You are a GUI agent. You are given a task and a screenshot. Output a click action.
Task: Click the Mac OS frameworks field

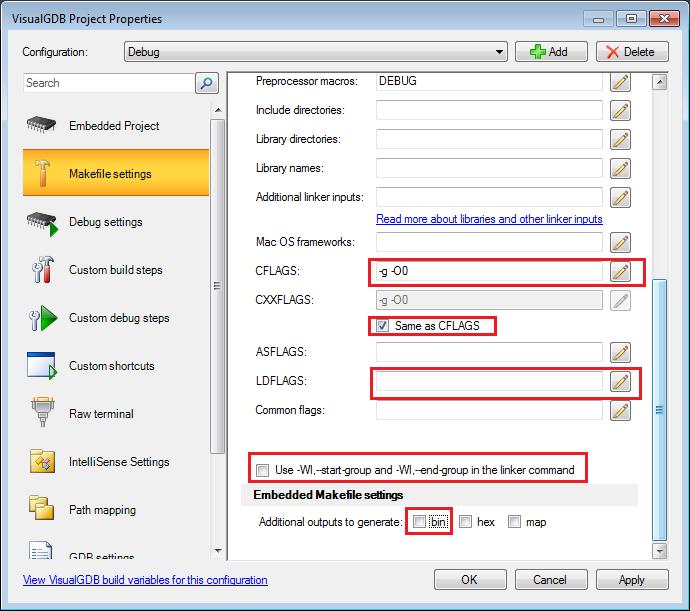point(489,242)
